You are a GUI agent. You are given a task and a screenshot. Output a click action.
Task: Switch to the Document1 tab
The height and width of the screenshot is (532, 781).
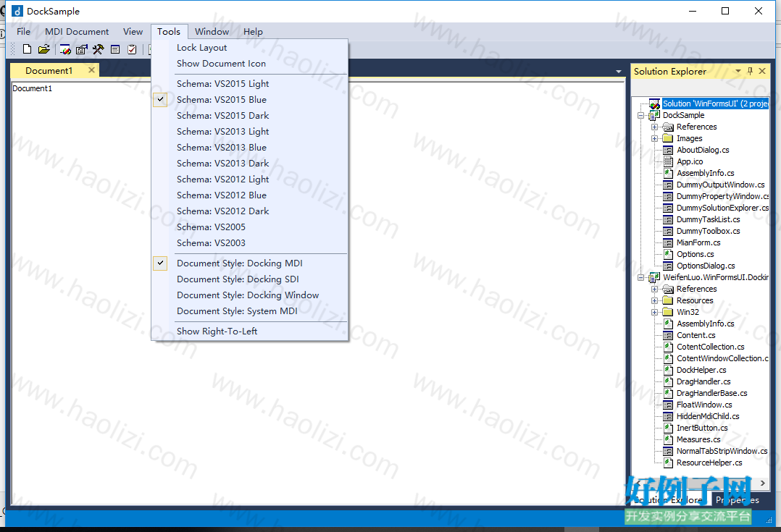pos(49,71)
